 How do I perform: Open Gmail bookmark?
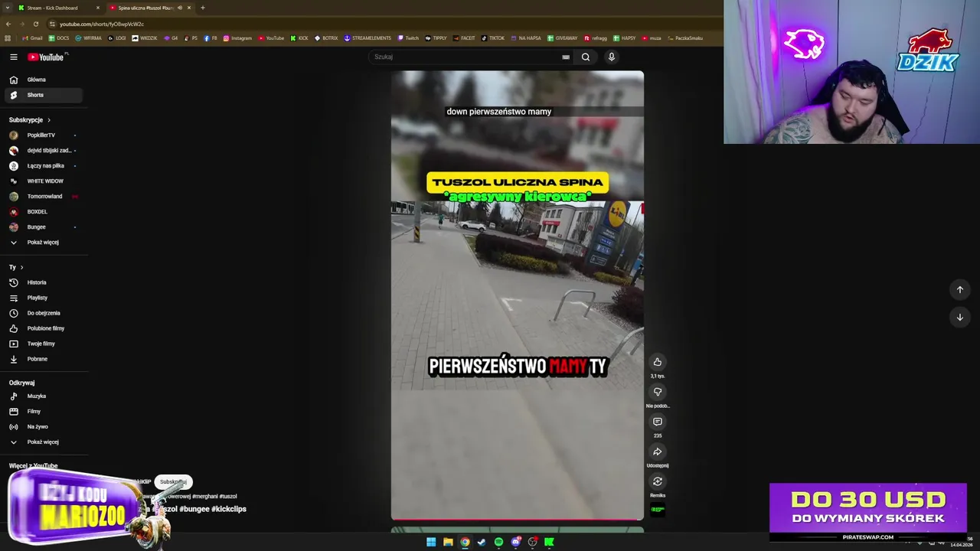[x=32, y=38]
